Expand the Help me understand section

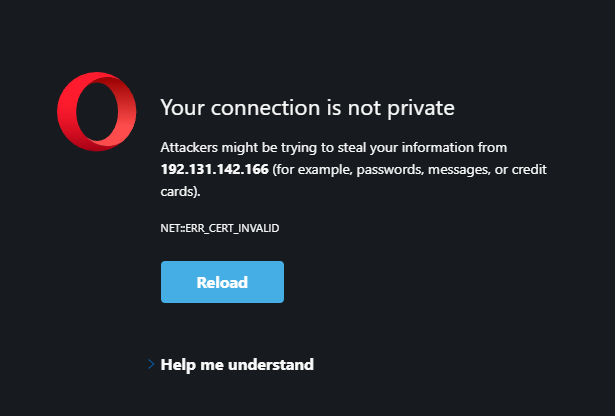click(237, 365)
